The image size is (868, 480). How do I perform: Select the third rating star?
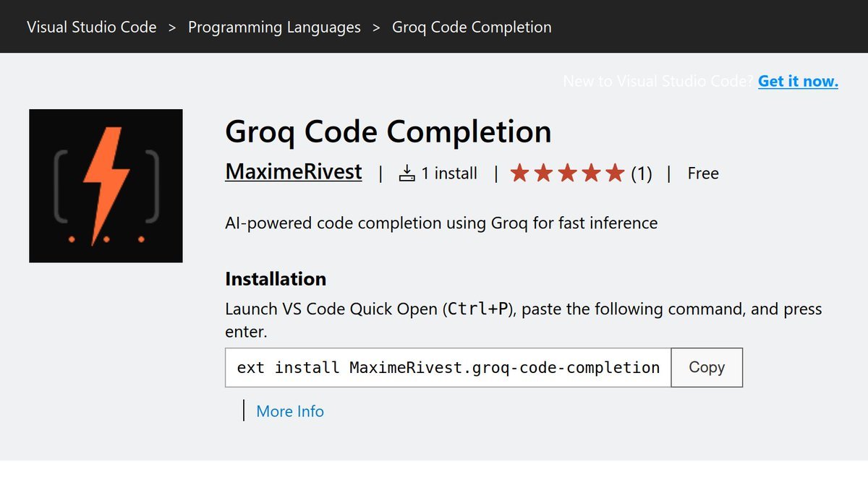(x=567, y=173)
